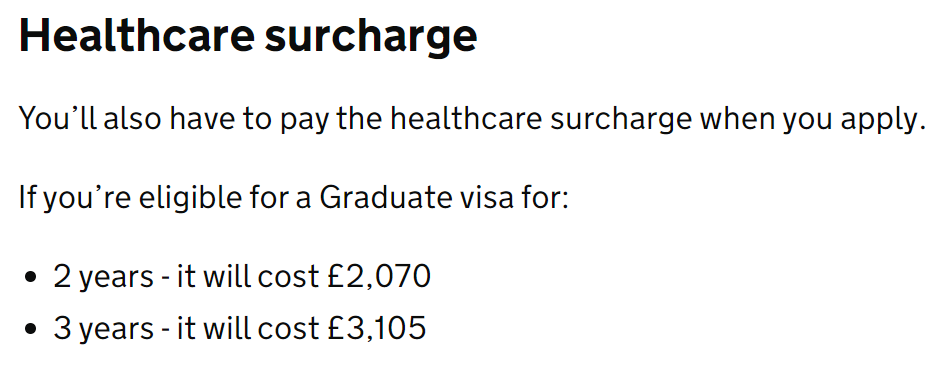The width and height of the screenshot is (944, 365).
Task: Click the line "If you're eligible for a Graduate visa for:"
Action: point(294,198)
